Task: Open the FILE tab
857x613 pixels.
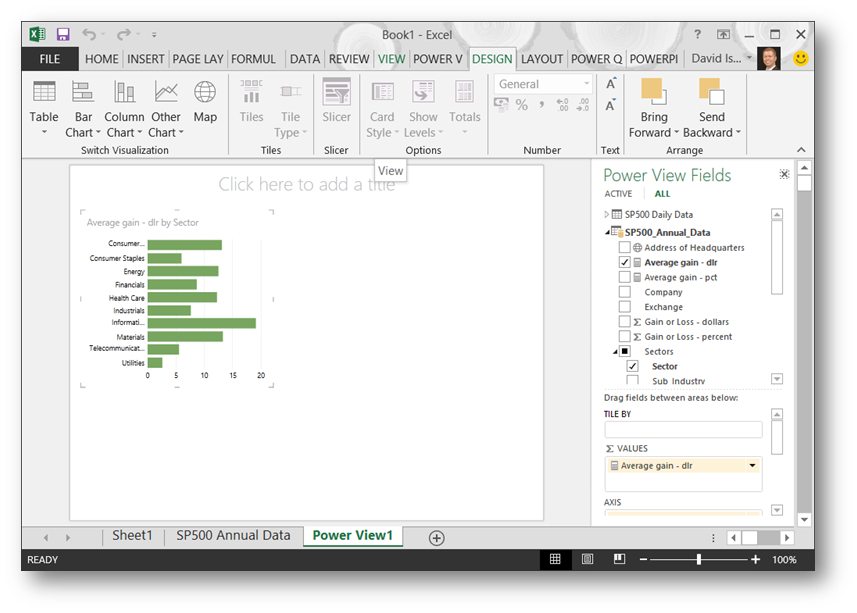Action: pyautogui.click(x=50, y=59)
